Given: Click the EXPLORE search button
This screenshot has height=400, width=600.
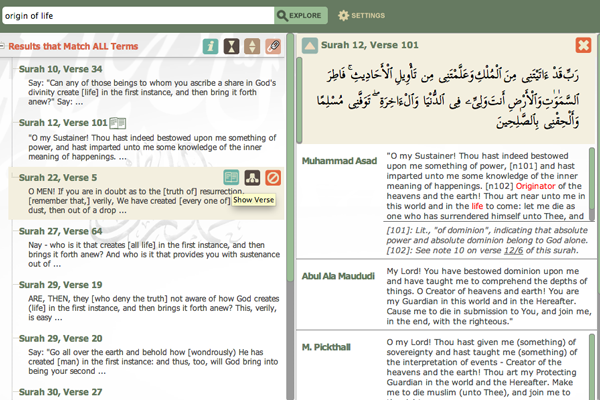Looking at the screenshot, I should [300, 16].
